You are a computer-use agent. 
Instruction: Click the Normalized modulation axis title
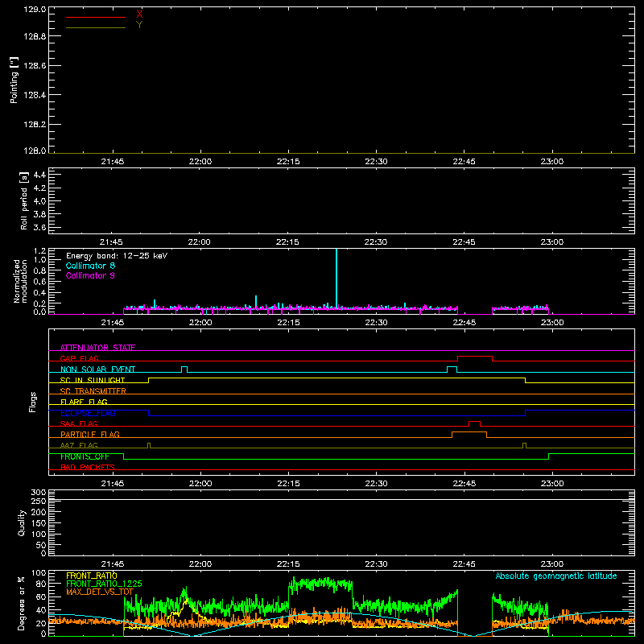(20, 281)
